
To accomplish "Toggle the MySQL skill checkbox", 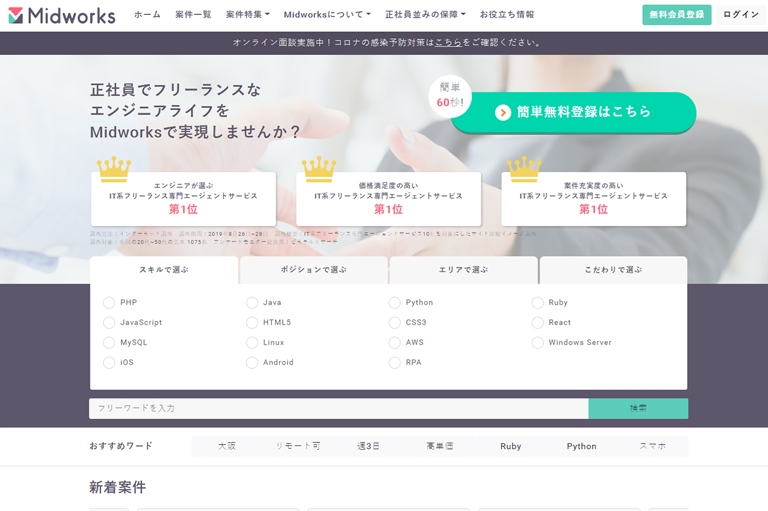I will click(109, 342).
